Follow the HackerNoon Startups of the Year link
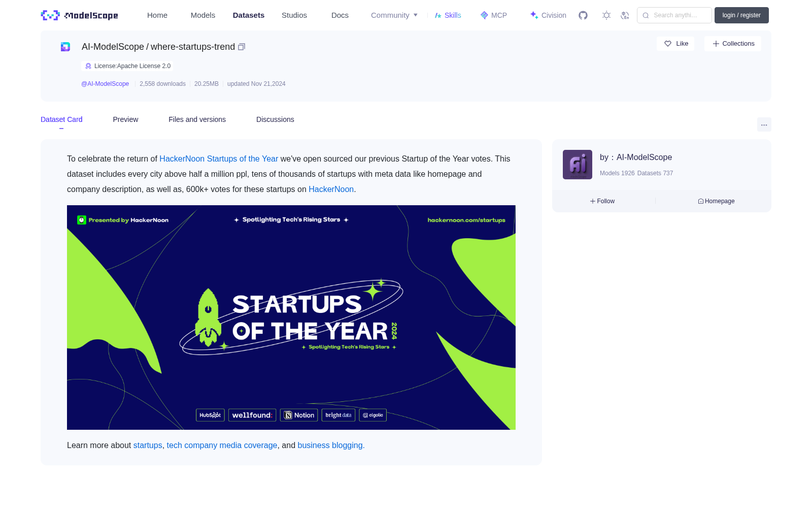 click(x=219, y=159)
